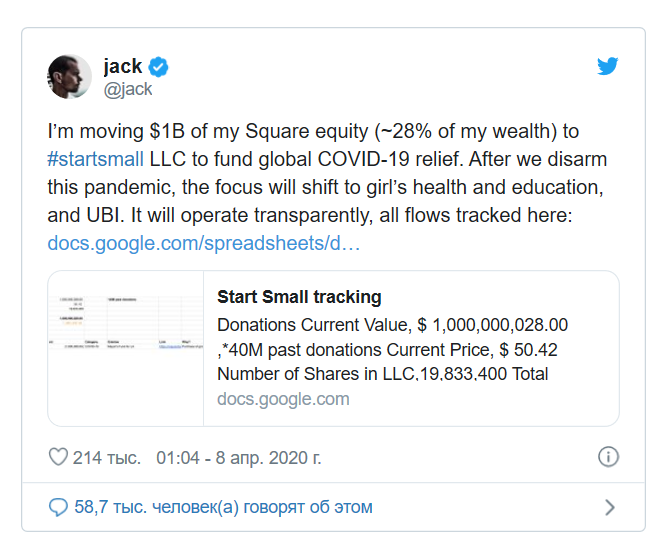Click the reply speech bubble icon
The height and width of the screenshot is (547, 665).
point(58,507)
